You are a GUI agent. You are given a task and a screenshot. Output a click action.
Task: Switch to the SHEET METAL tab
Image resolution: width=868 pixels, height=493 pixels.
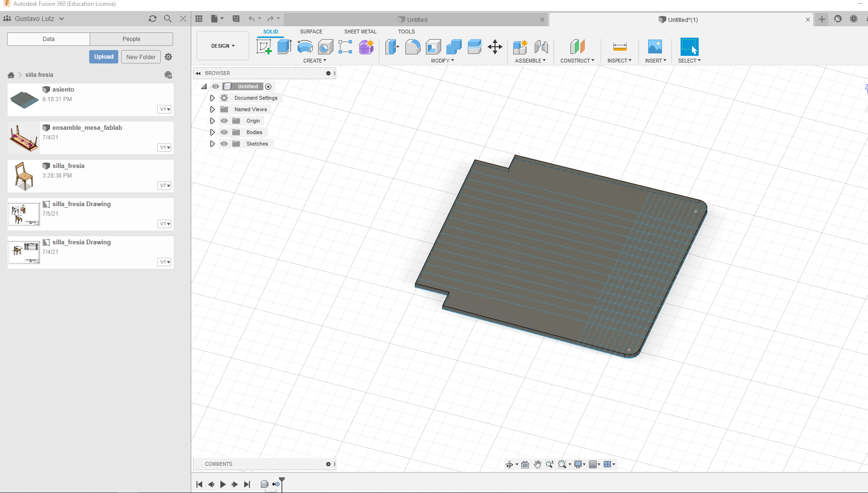361,31
